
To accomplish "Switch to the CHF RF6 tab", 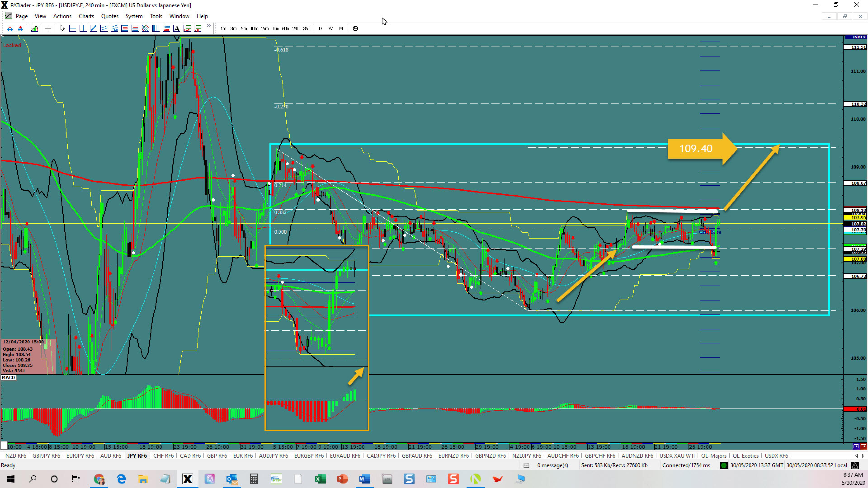I will point(163,456).
